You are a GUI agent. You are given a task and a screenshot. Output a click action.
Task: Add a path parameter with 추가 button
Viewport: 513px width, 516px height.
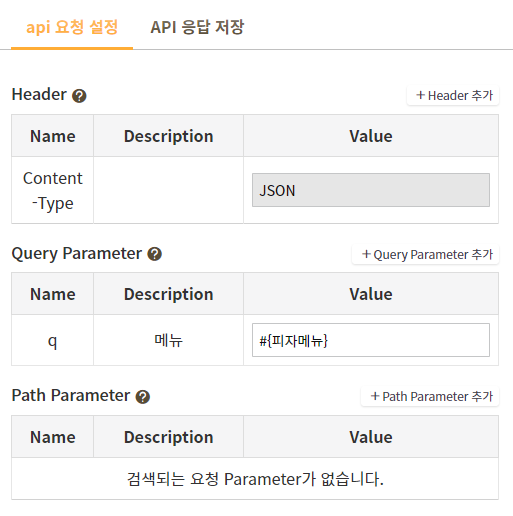430,397
